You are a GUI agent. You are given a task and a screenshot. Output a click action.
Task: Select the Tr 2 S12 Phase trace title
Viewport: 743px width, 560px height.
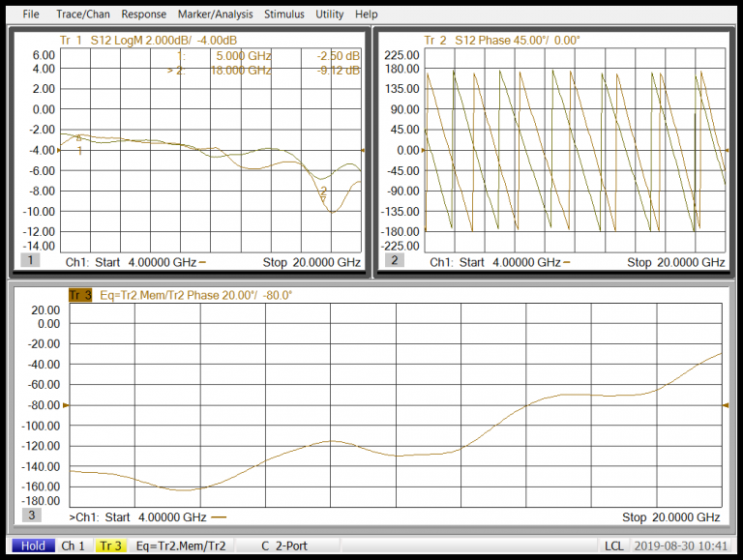click(502, 41)
